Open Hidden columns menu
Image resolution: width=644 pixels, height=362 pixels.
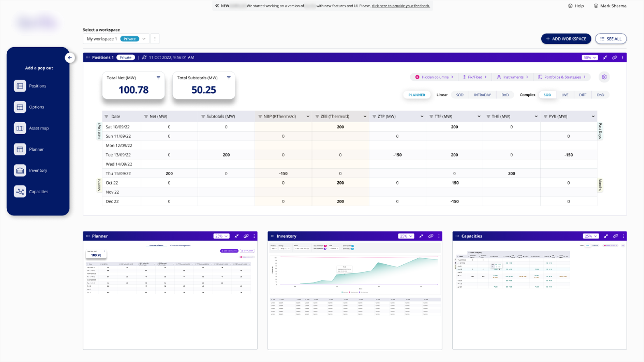[434, 77]
